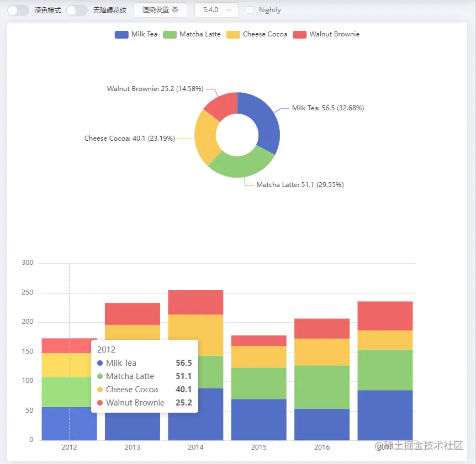Click the 'Milk Tea: 56.5 (32.68%)' pie label
476x464 pixels.
(x=328, y=108)
